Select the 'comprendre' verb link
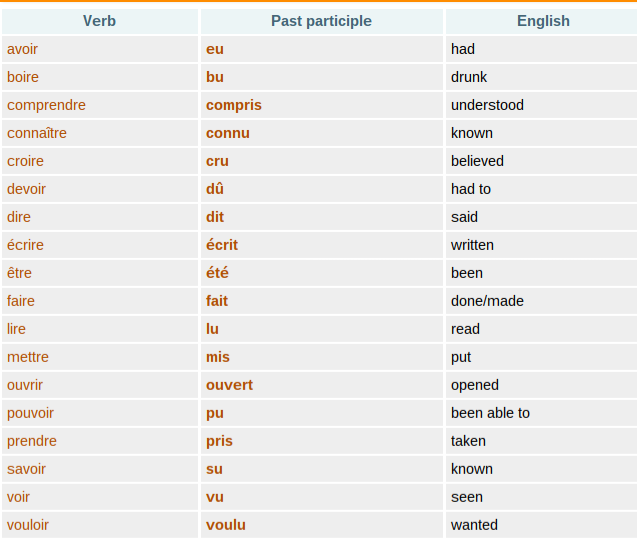 [46, 105]
